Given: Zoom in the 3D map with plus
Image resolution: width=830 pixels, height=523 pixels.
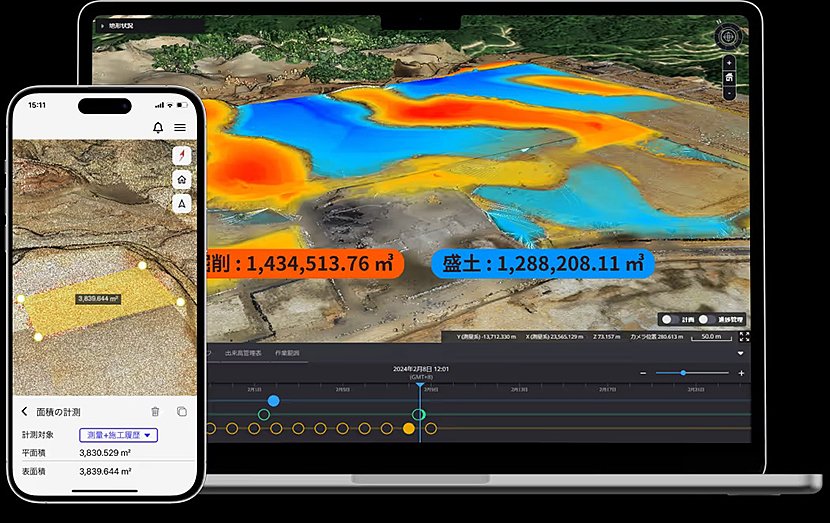Looking at the screenshot, I should pyautogui.click(x=729, y=63).
